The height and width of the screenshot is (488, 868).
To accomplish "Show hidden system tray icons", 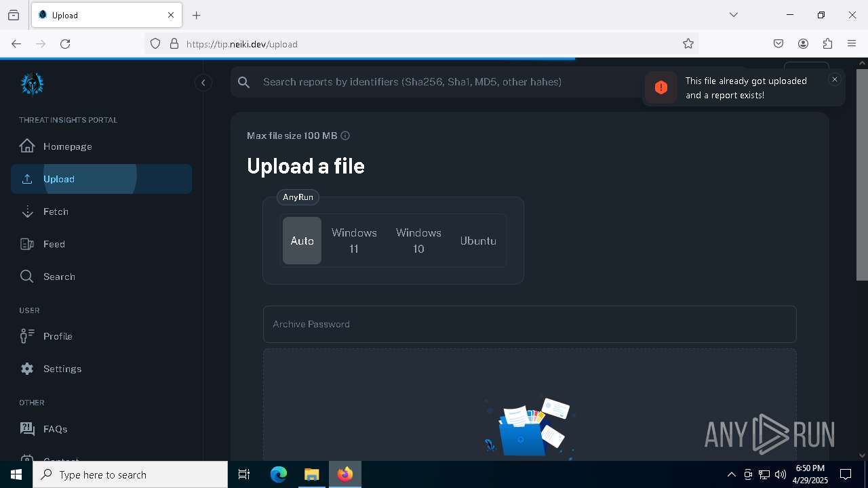I will pos(731,474).
